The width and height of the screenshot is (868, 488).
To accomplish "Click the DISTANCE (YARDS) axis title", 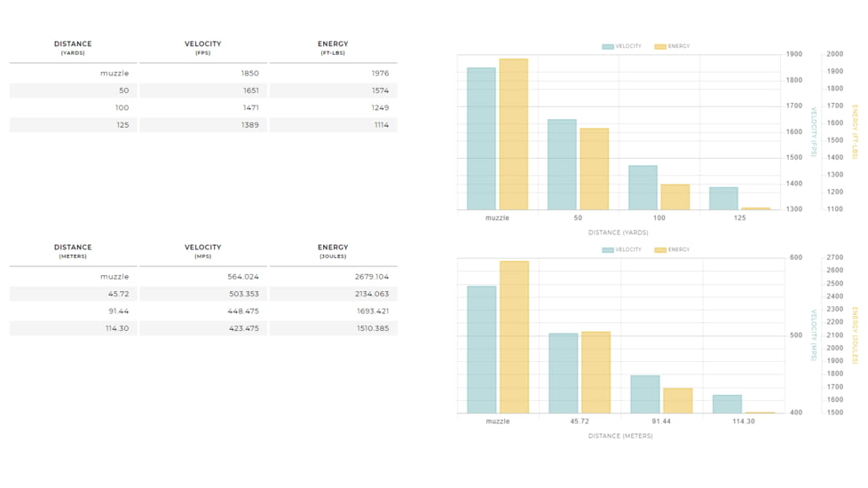I will (619, 232).
